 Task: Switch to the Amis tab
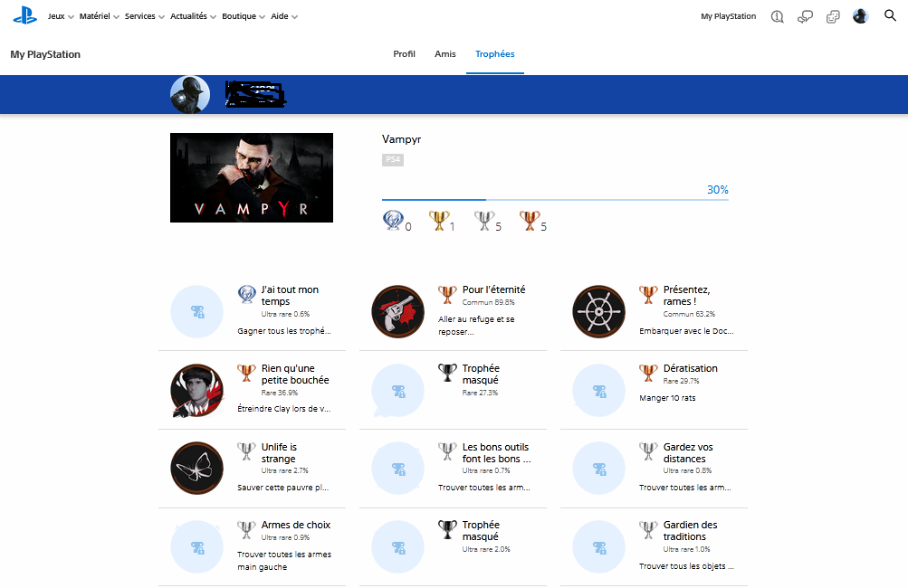click(445, 53)
